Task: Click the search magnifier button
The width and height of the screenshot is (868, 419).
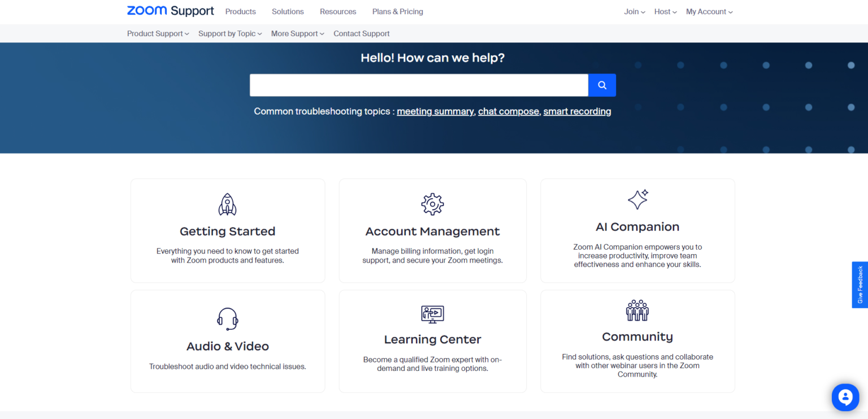Action: tap(602, 85)
